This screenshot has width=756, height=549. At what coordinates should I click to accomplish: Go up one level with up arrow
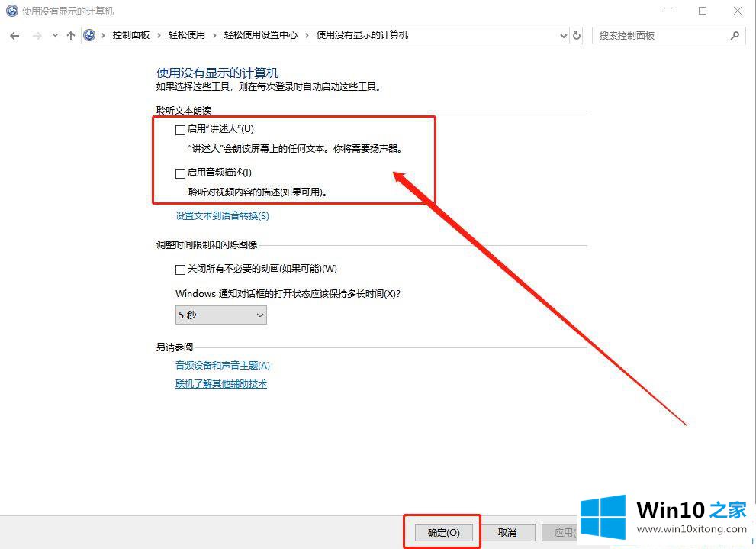[71, 36]
